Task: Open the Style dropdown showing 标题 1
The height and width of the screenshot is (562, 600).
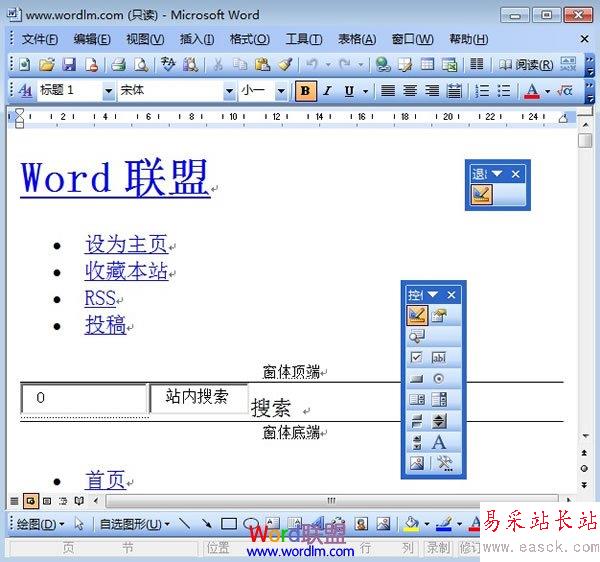Action: point(109,91)
